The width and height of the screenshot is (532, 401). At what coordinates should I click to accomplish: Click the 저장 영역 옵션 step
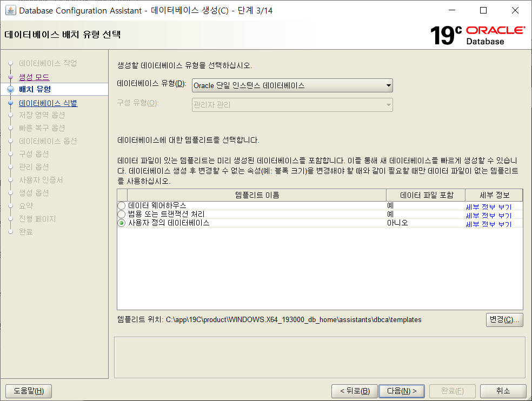coord(42,115)
